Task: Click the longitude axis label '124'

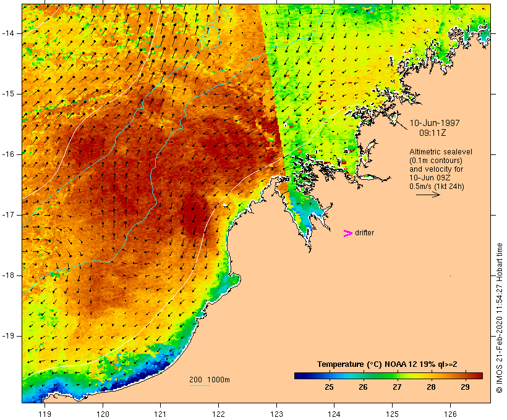Action: [x=334, y=414]
